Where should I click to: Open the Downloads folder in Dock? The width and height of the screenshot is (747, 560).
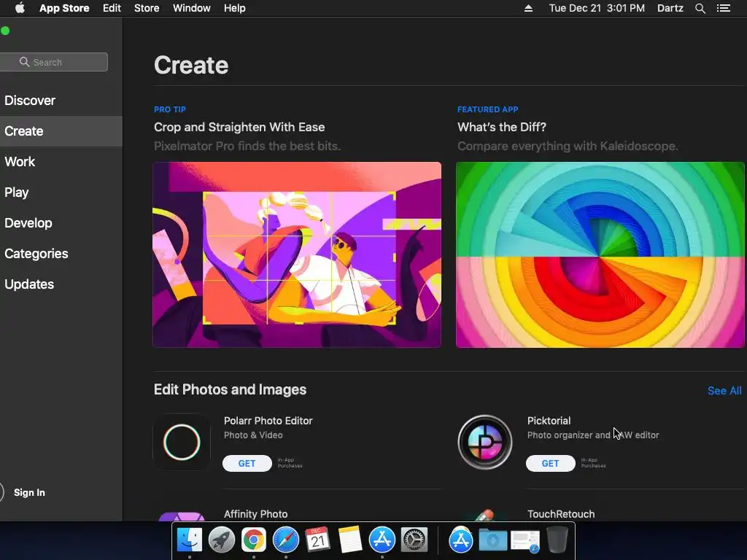coord(492,540)
